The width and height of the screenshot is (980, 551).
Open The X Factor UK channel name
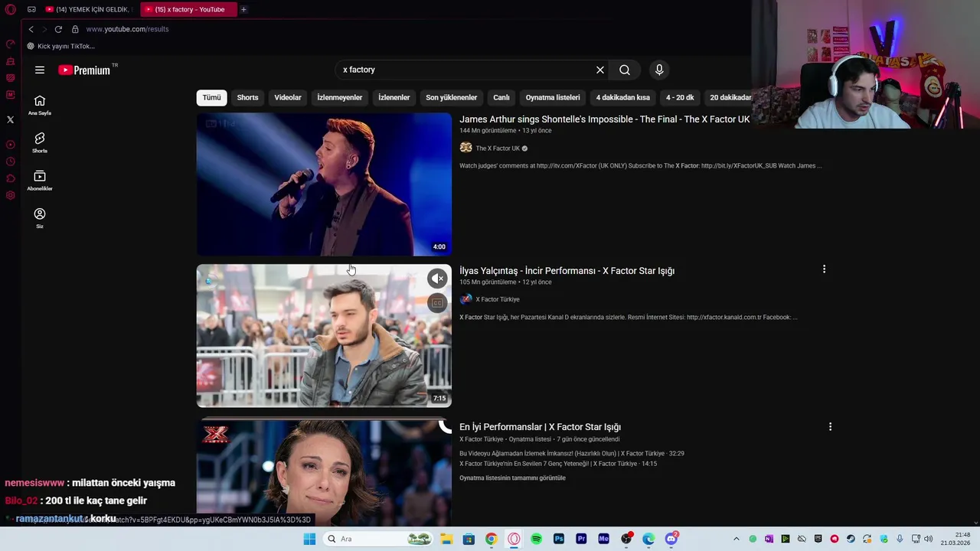pos(498,148)
